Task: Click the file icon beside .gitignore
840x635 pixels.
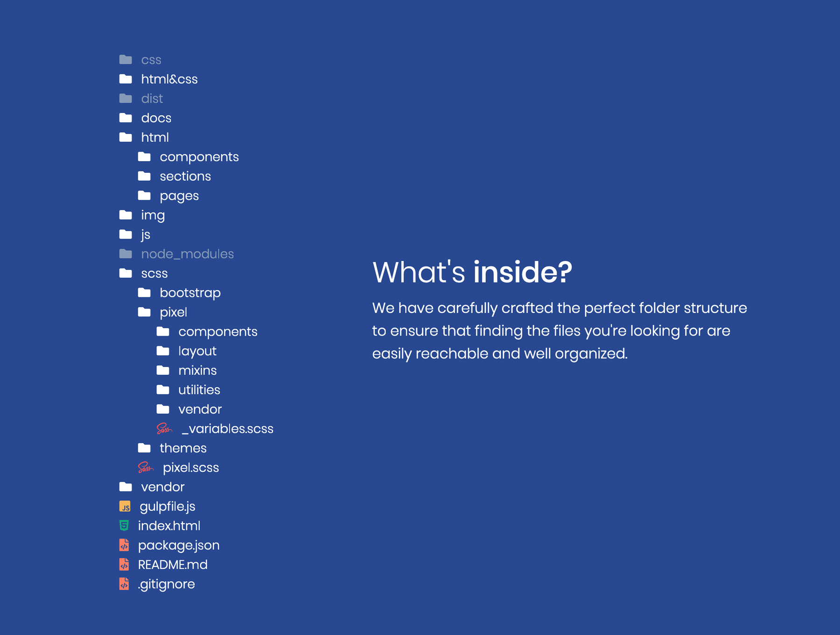Action: coord(124,584)
